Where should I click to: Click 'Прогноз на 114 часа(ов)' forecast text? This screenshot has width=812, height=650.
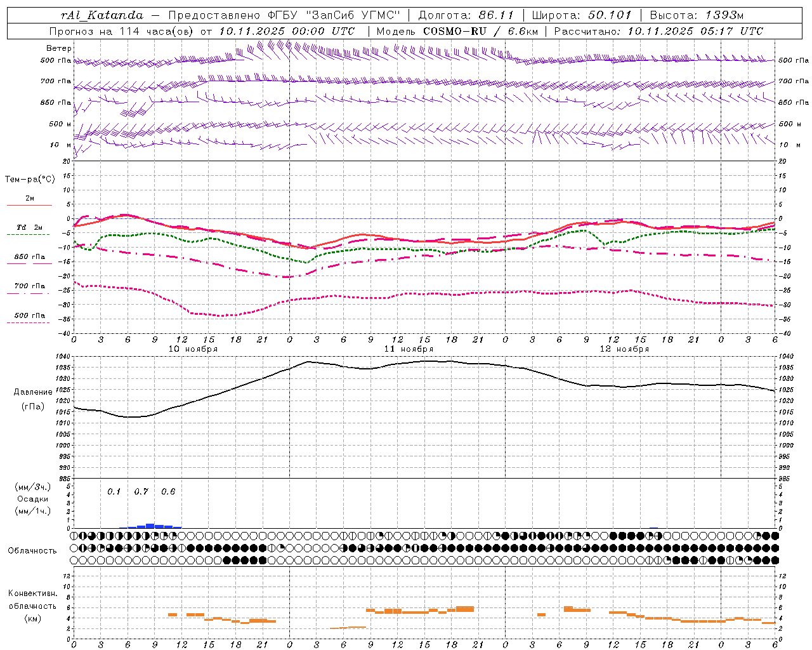pos(122,31)
